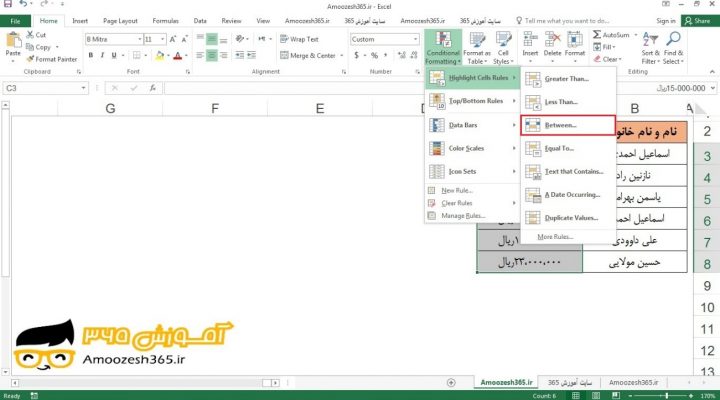Click New Rule... menu entry

(472, 190)
